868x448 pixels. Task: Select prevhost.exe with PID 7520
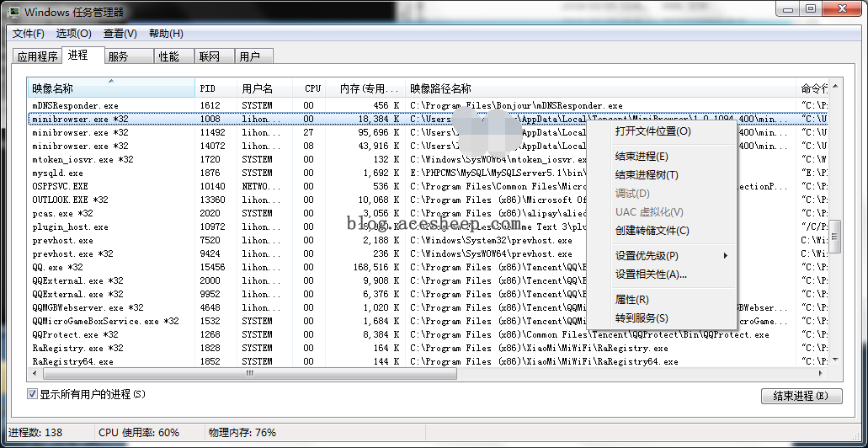[x=429, y=240]
